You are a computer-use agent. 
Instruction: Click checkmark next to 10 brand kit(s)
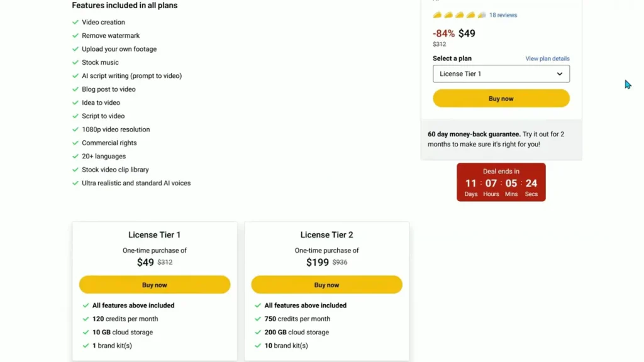pyautogui.click(x=257, y=346)
